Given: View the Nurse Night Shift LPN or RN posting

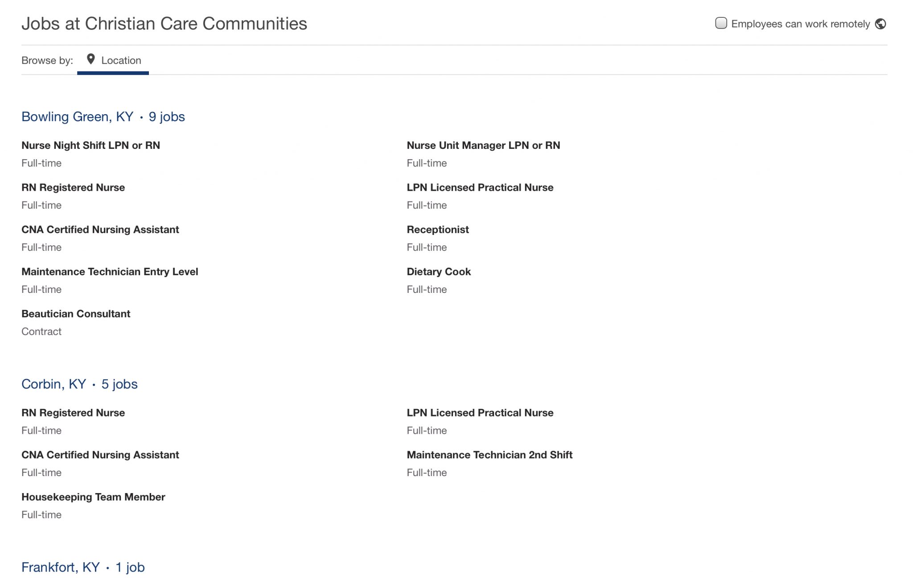Looking at the screenshot, I should point(91,145).
